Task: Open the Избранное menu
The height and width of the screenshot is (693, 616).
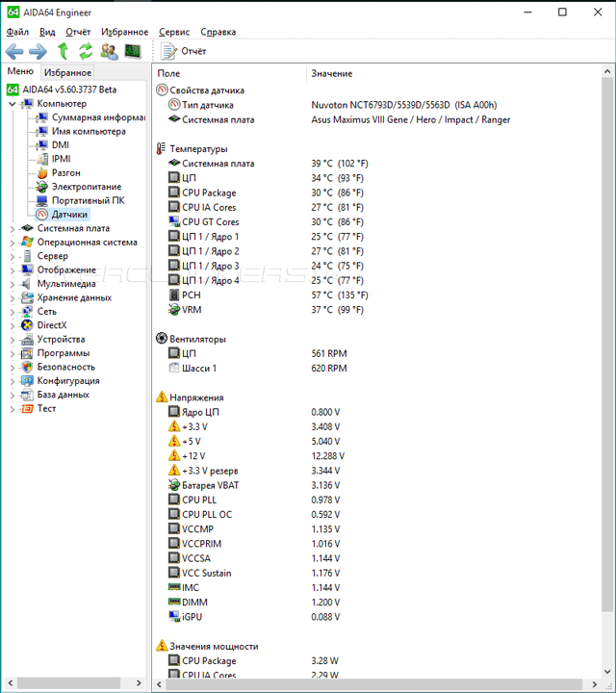Action: tap(124, 32)
